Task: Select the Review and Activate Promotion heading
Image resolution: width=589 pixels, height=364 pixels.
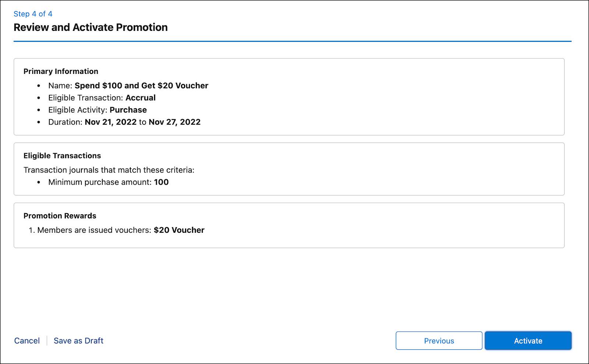Action: (91, 27)
